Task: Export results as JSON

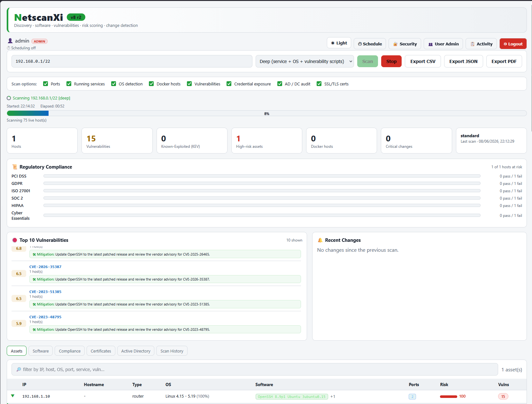Action: pyautogui.click(x=463, y=61)
